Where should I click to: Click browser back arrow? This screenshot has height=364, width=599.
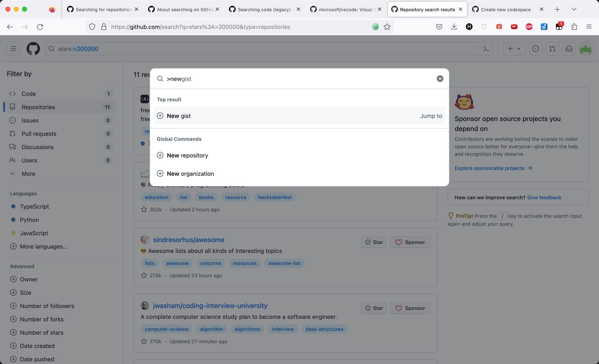(10, 27)
